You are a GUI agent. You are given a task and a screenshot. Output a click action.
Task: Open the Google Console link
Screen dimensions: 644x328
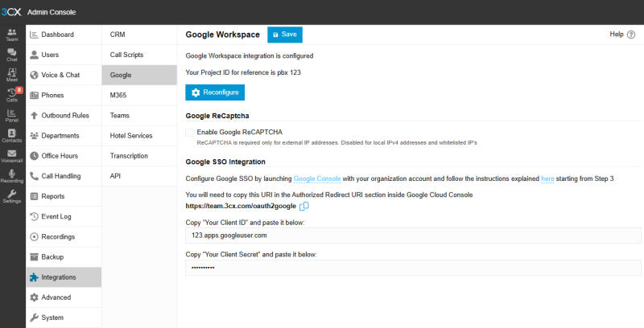tap(317, 178)
